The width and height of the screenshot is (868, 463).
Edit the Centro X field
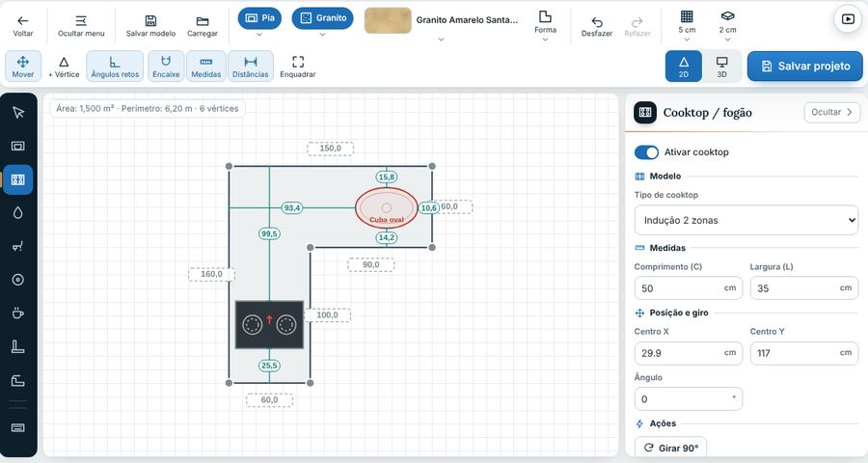[x=688, y=353]
